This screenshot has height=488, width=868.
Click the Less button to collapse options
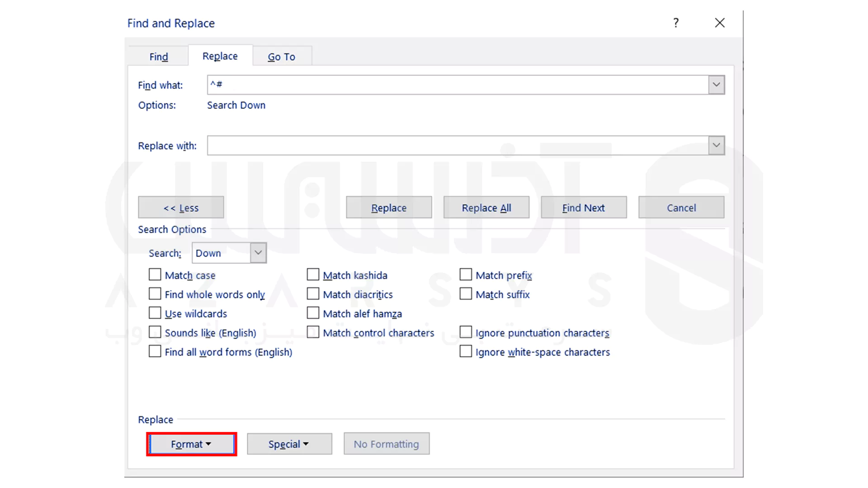tap(181, 207)
